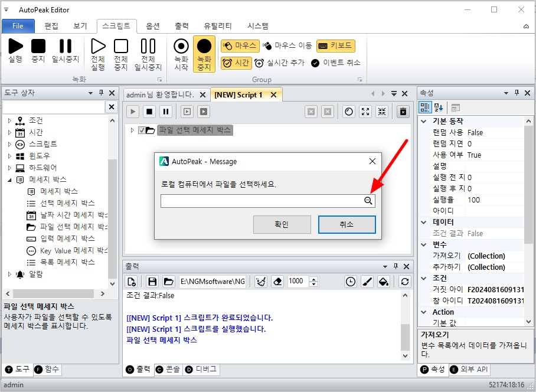This screenshot has height=392, width=536.
Task: Click the clock icon in output panel
Action: (x=351, y=282)
